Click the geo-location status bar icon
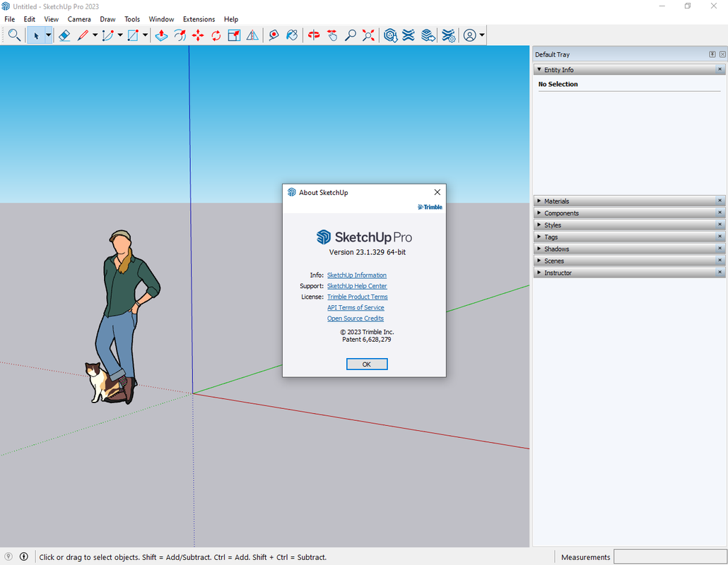Viewport: 728px width, 565px height. click(8, 557)
